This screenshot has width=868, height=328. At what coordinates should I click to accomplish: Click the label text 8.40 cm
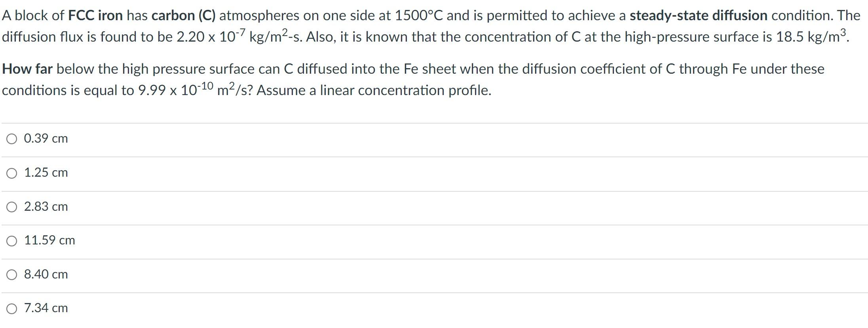point(46,274)
